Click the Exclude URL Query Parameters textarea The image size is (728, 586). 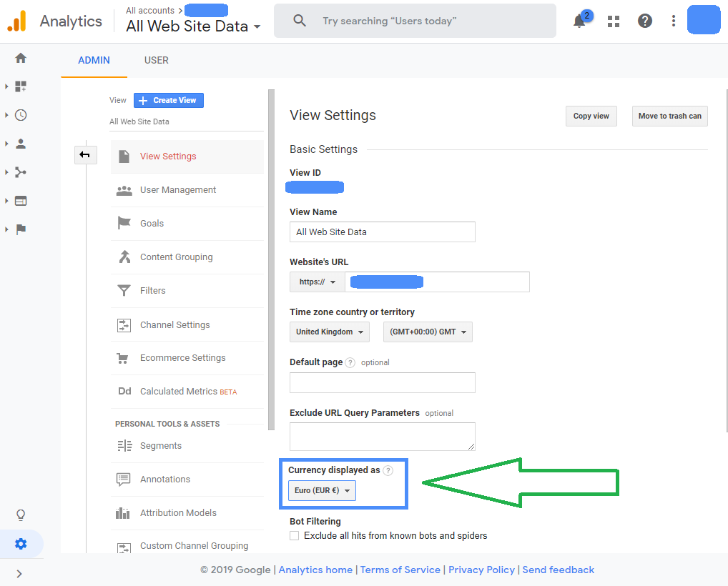[x=382, y=437]
